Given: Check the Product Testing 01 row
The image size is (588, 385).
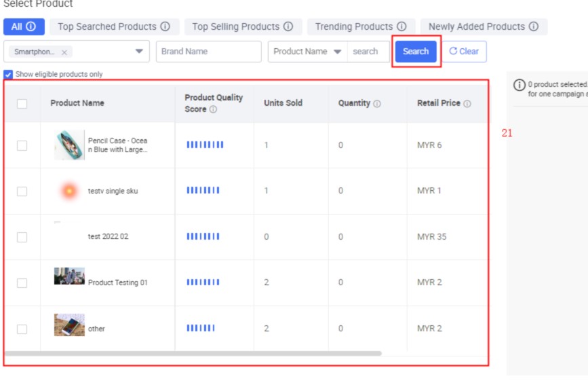Looking at the screenshot, I should pyautogui.click(x=22, y=282).
